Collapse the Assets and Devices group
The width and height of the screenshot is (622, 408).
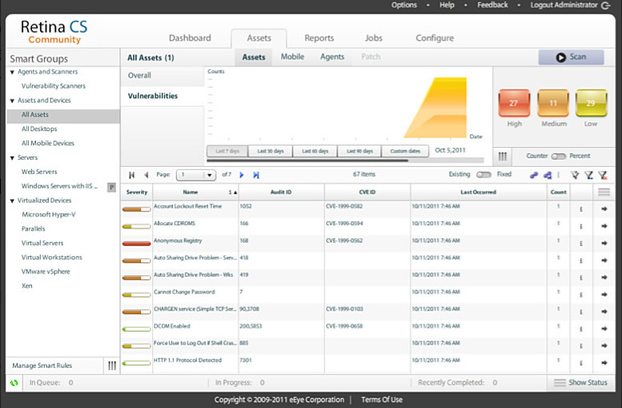click(12, 101)
